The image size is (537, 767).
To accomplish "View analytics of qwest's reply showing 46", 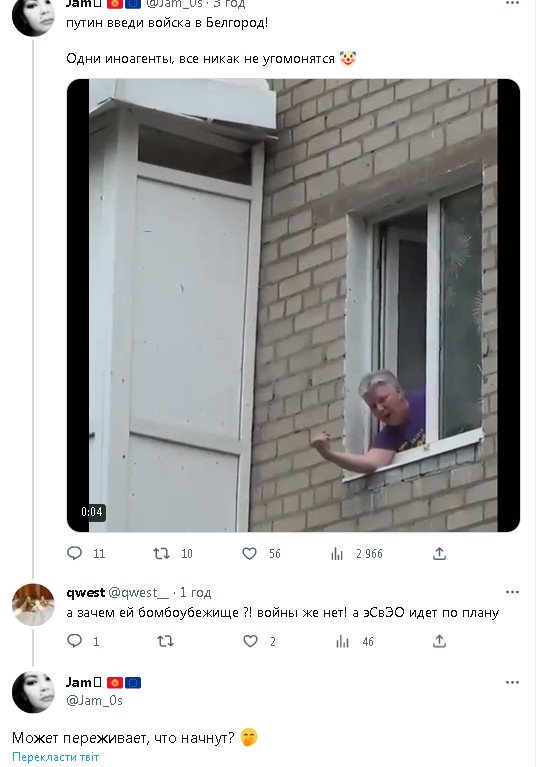I will (342, 641).
